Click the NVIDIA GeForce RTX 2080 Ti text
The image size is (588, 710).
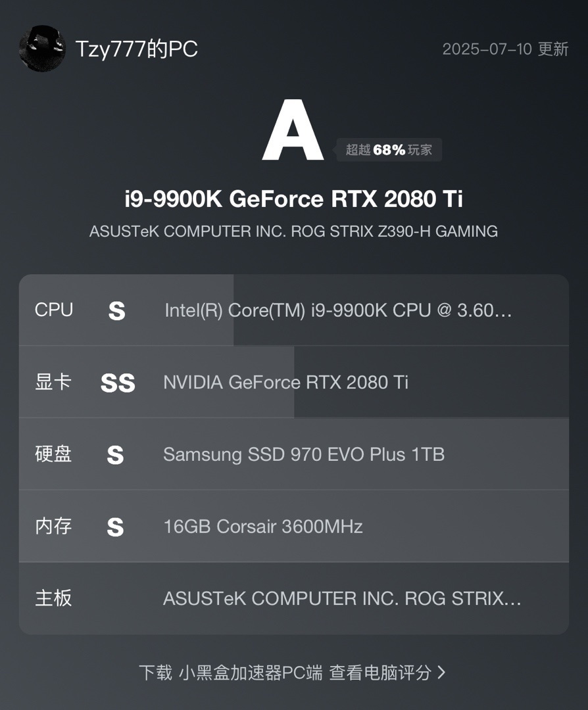286,382
